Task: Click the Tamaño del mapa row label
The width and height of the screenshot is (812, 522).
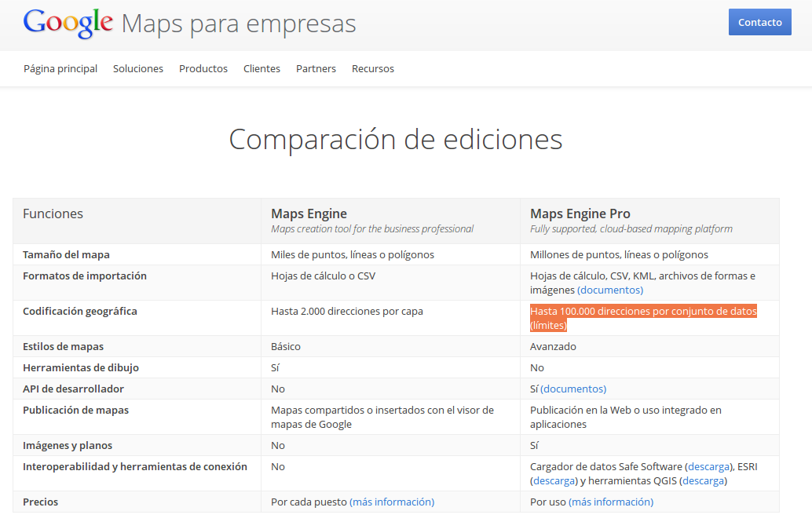Action: click(66, 255)
